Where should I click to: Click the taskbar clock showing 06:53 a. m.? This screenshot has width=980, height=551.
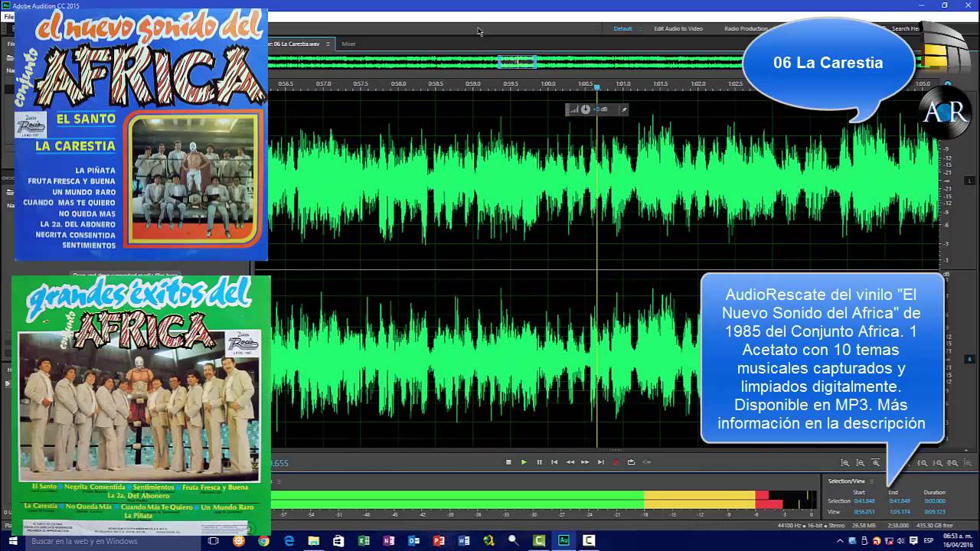(958, 541)
